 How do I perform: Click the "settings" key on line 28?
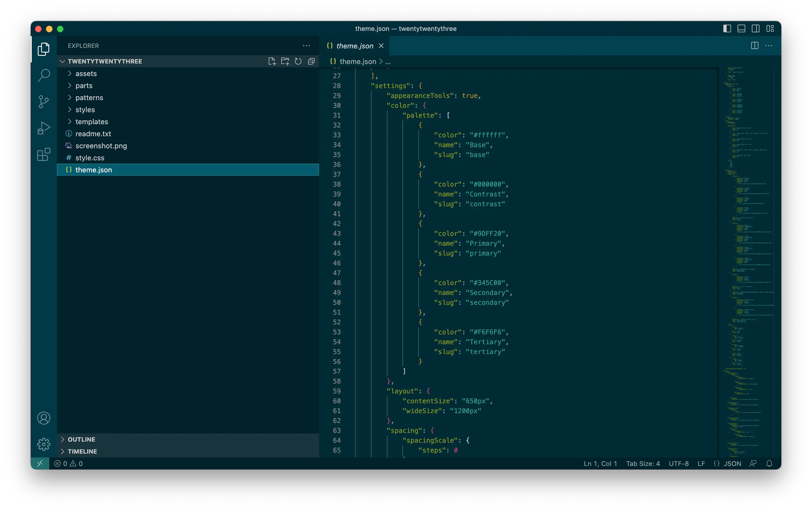[390, 86]
